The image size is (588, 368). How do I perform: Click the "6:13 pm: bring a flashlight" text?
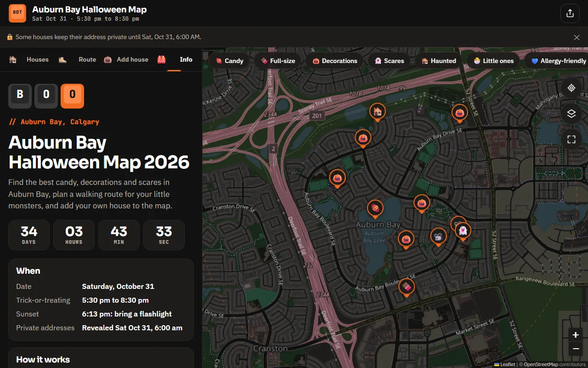click(127, 314)
